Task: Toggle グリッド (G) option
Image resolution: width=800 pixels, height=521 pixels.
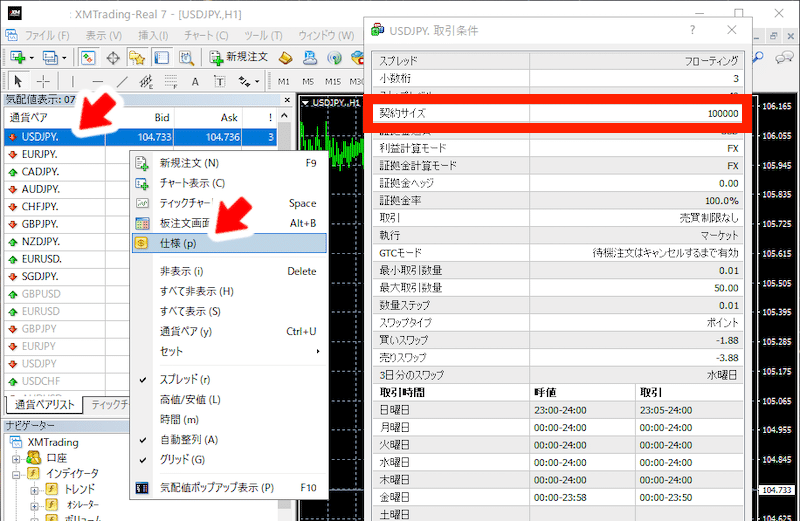Action: [143, 460]
